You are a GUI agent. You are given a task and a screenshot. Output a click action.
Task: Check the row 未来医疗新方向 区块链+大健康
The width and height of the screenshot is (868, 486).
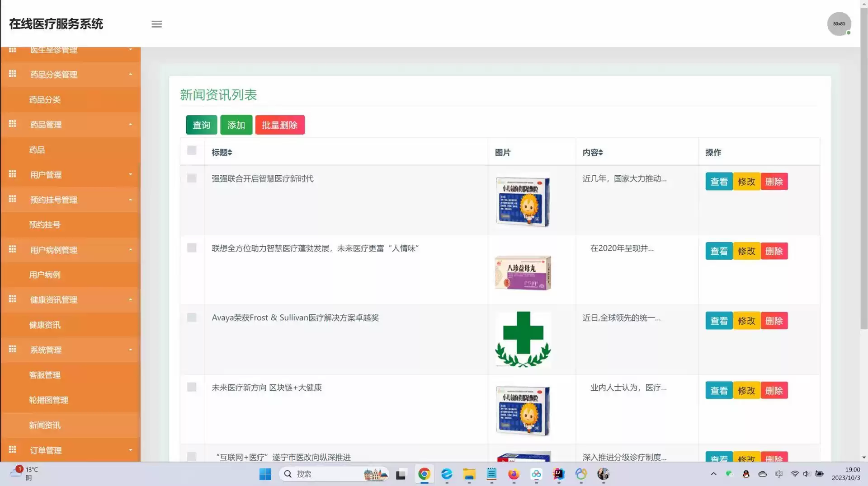[x=192, y=387]
